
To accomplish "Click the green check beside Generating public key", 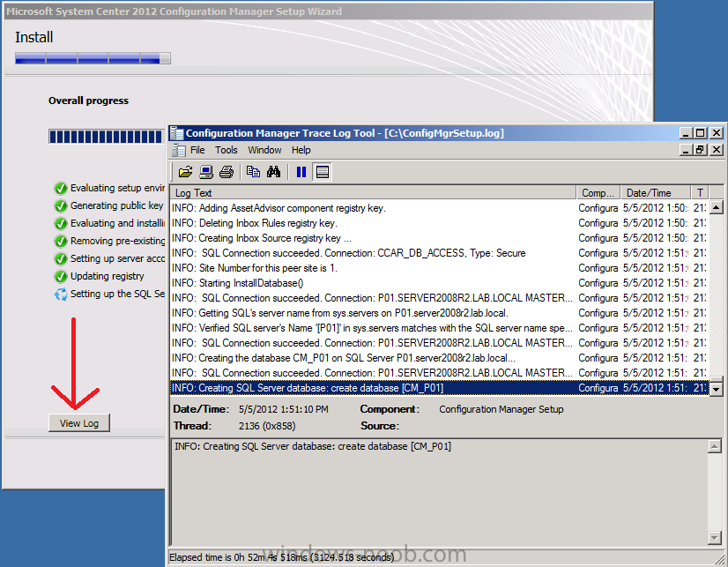I will [60, 205].
